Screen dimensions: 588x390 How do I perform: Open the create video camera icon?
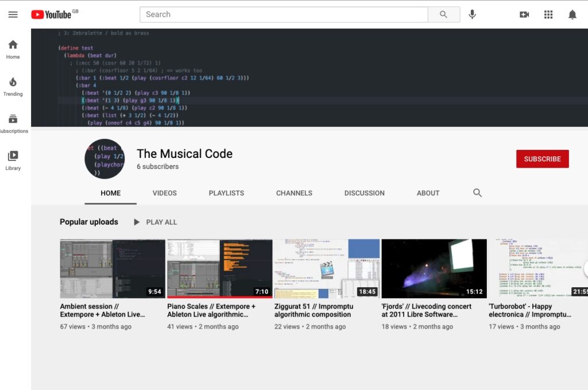524,14
